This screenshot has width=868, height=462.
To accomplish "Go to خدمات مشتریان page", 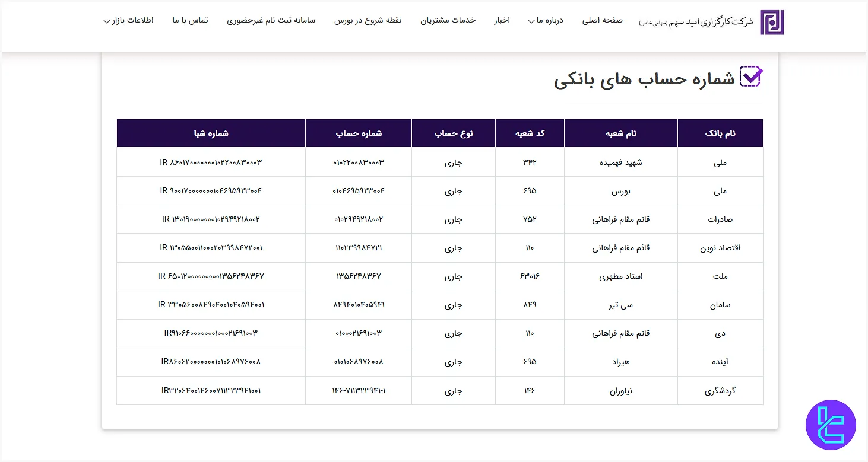I will [x=448, y=20].
